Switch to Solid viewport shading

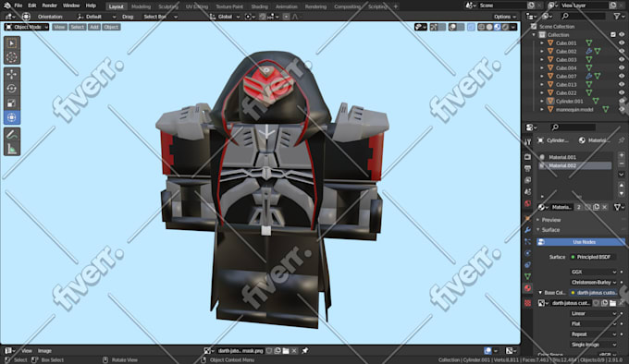pos(489,27)
